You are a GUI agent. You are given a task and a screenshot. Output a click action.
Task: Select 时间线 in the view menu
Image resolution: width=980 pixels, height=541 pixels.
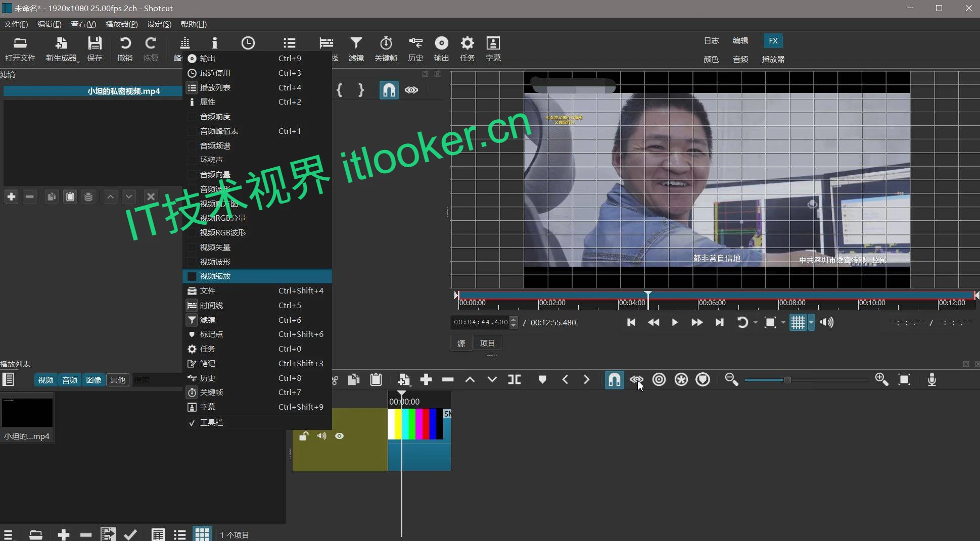coord(257,305)
